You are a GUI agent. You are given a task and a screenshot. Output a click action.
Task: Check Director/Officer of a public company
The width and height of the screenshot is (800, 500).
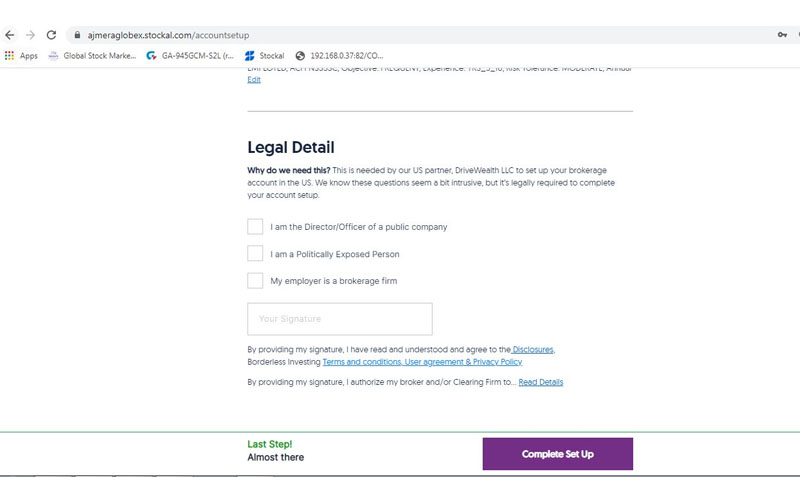(x=255, y=227)
